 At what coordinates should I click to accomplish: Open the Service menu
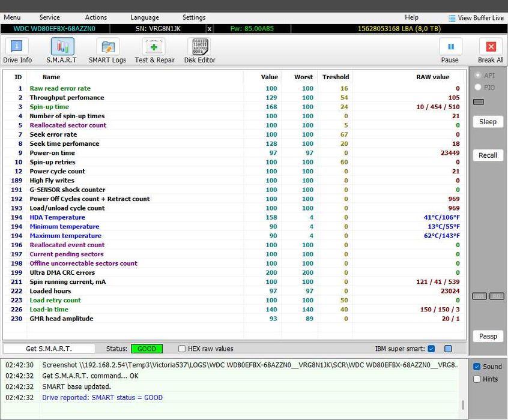50,17
